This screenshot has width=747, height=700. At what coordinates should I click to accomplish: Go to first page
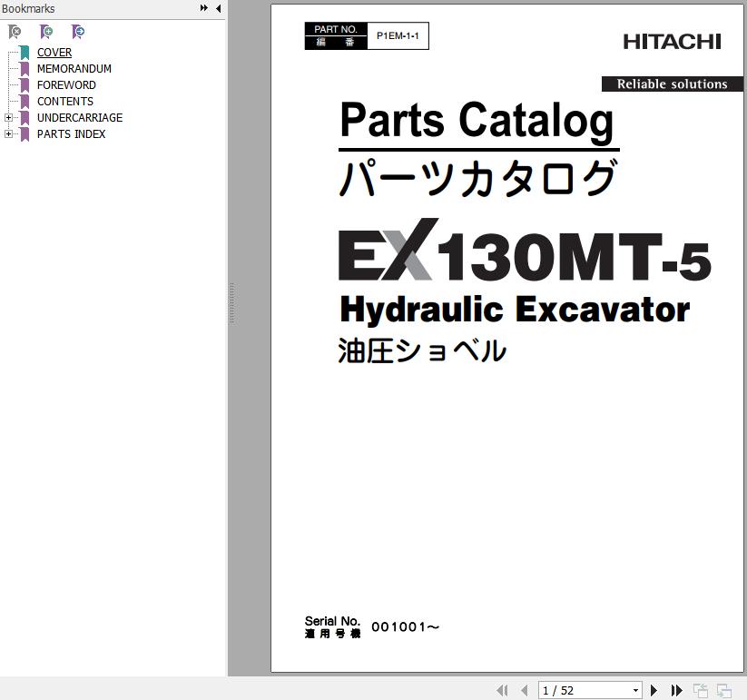pos(502,690)
